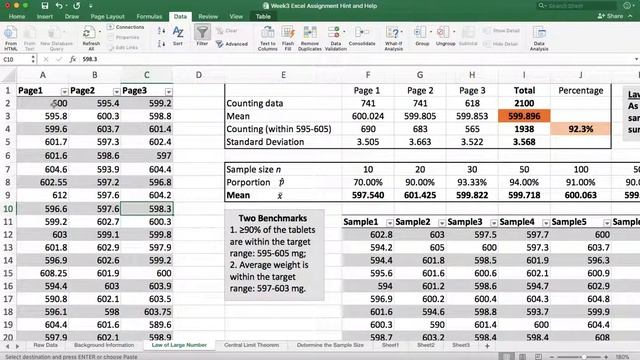This screenshot has height=360, width=640.
Task: Expand the Ungroup dropdown arrow
Action: coord(454,31)
